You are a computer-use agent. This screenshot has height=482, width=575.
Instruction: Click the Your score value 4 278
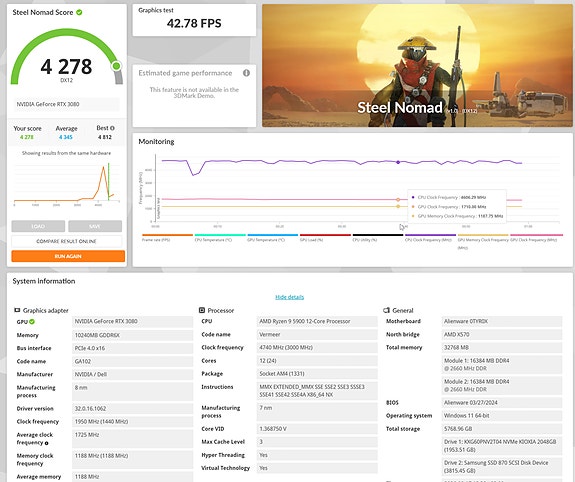click(27, 137)
